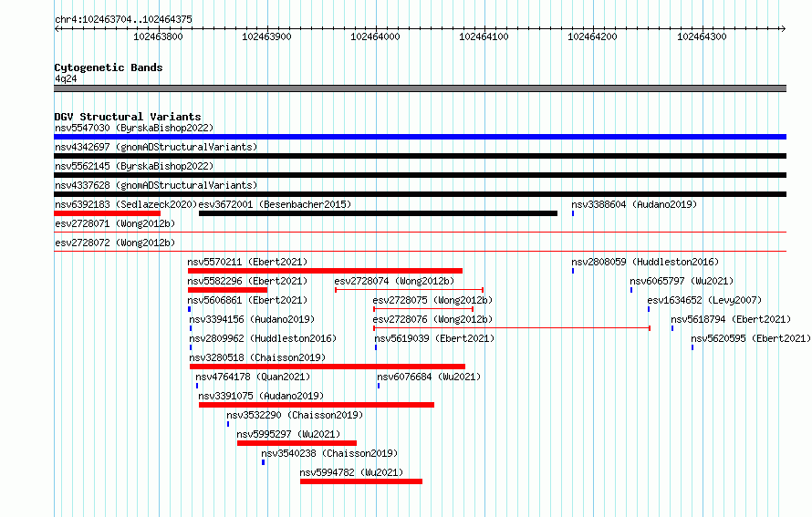Click ruler position 102464000
This screenshot has width=812, height=517.
pyautogui.click(x=376, y=36)
